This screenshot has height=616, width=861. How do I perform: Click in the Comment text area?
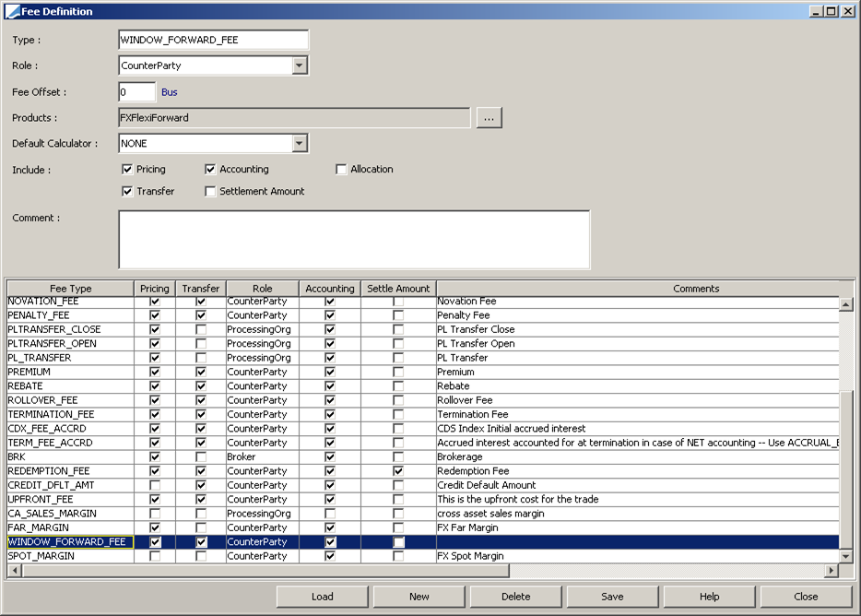click(354, 240)
